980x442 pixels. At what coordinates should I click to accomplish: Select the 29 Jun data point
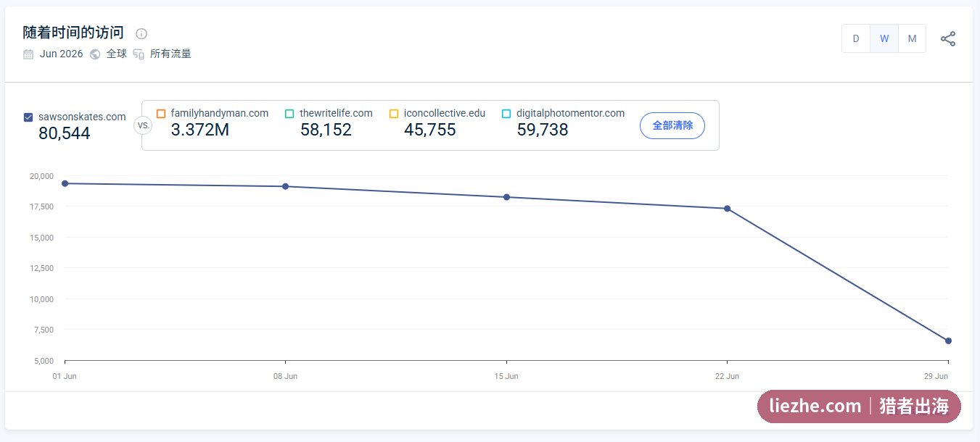pyautogui.click(x=948, y=341)
